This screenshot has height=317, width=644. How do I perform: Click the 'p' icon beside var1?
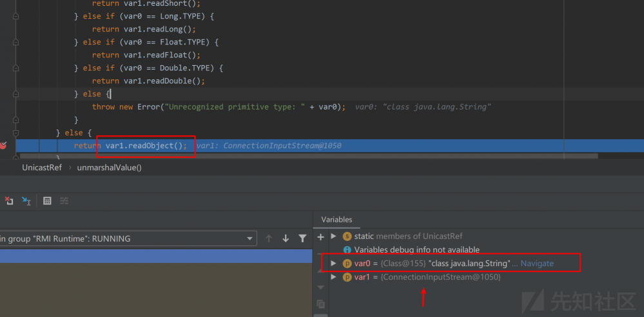(x=347, y=277)
